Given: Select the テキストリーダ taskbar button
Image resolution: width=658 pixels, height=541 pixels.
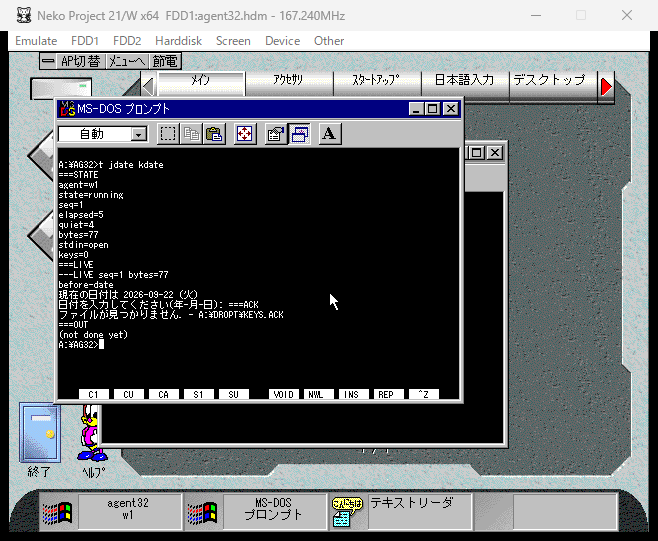Looking at the screenshot, I should [419, 512].
